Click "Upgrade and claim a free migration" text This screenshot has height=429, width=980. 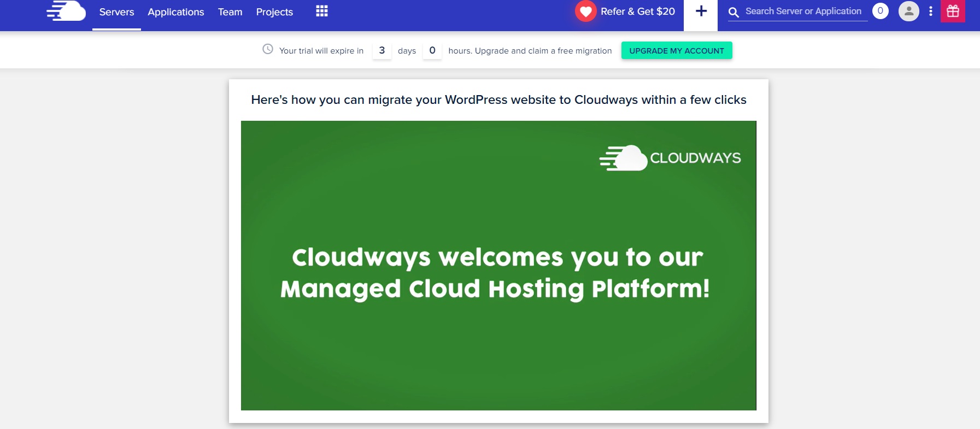[543, 51]
